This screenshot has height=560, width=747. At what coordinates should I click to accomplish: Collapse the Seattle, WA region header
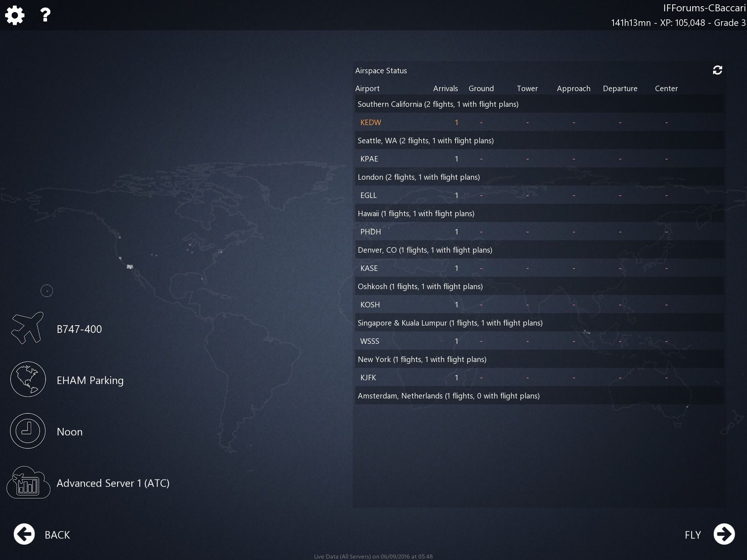point(425,141)
